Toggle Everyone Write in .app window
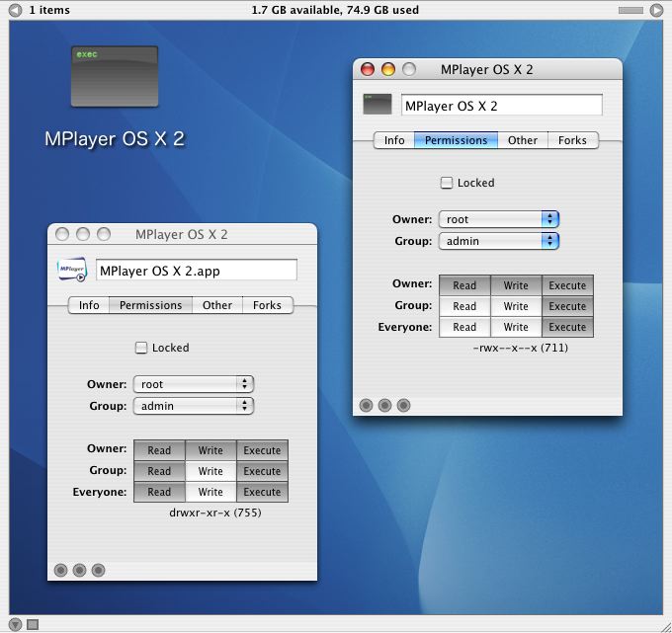Screen dimensions: 672x633 click(210, 492)
